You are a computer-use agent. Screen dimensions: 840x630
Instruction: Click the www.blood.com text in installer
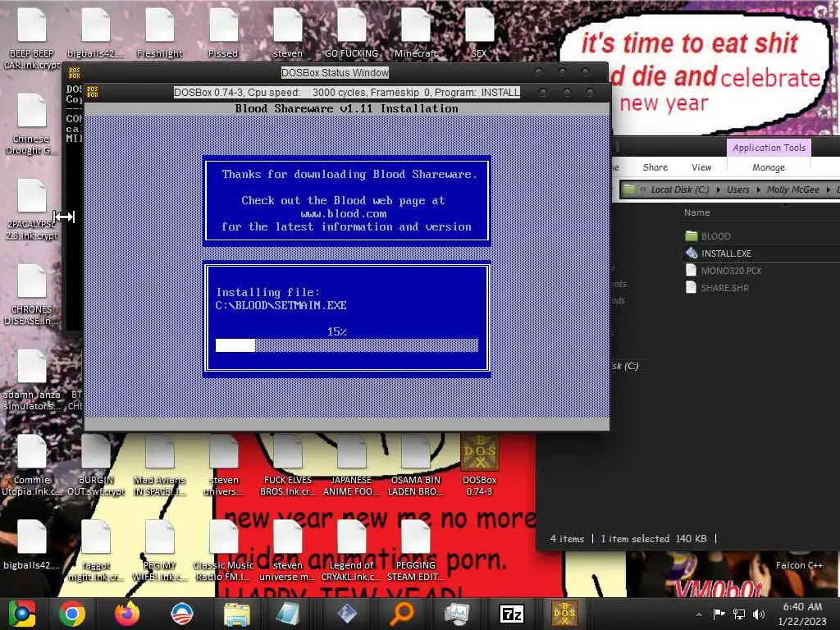344,213
